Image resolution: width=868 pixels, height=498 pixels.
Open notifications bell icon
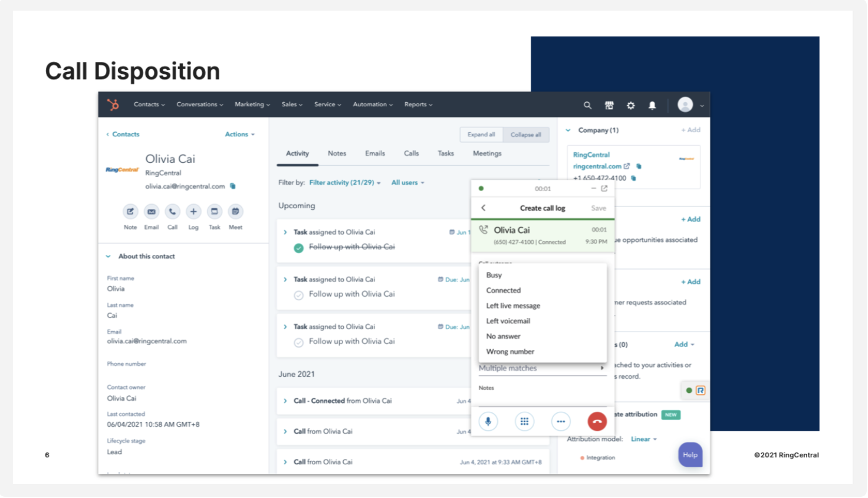tap(652, 105)
